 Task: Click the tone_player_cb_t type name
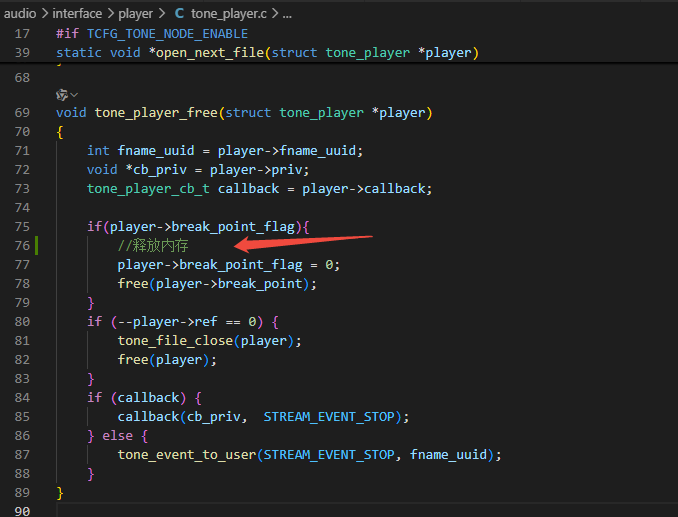[148, 189]
